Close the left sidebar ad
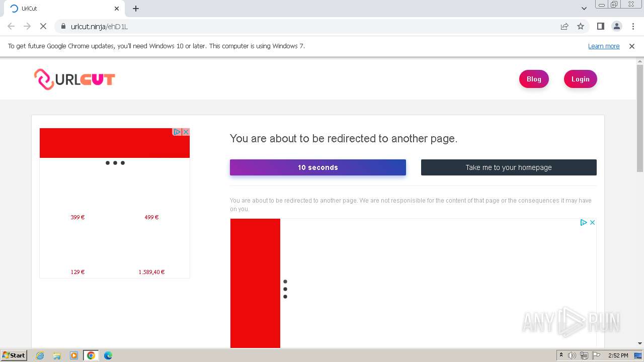 pyautogui.click(x=186, y=132)
